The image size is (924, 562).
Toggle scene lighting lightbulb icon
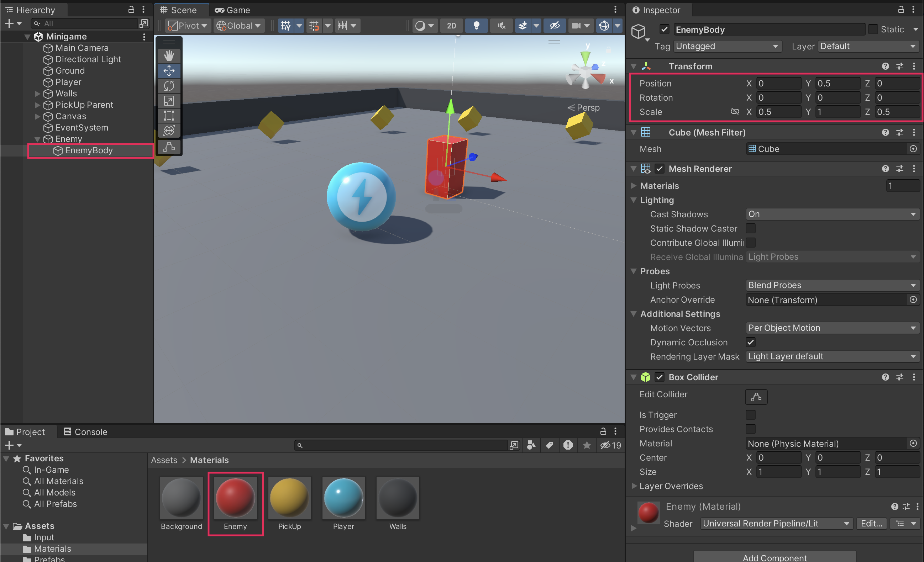coord(476,26)
